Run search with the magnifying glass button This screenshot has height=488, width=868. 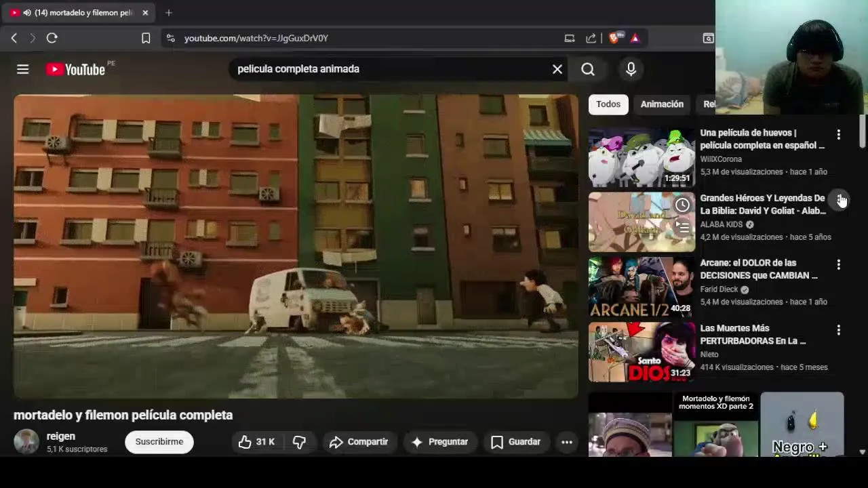(x=588, y=69)
